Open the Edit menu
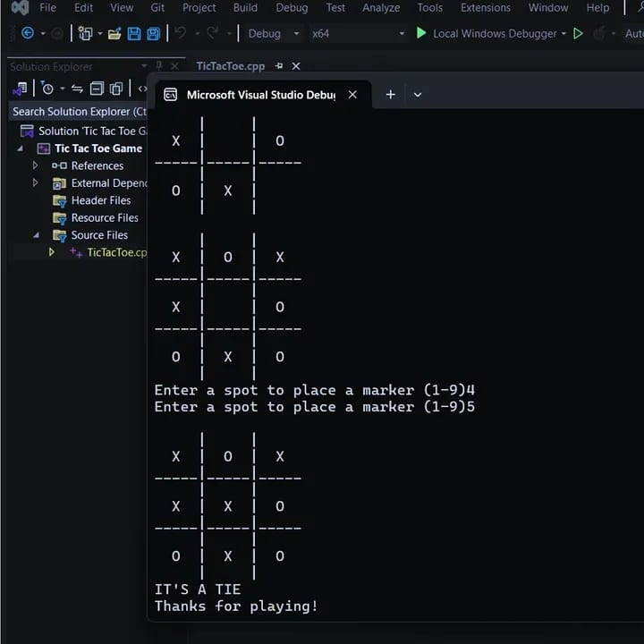Viewport: 644px width, 644px height. coord(83,8)
